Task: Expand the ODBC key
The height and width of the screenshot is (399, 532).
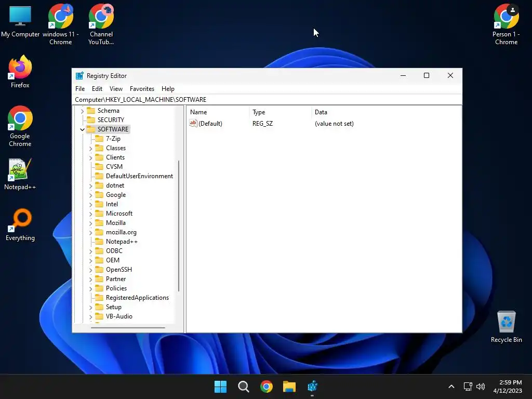Action: tap(90, 251)
